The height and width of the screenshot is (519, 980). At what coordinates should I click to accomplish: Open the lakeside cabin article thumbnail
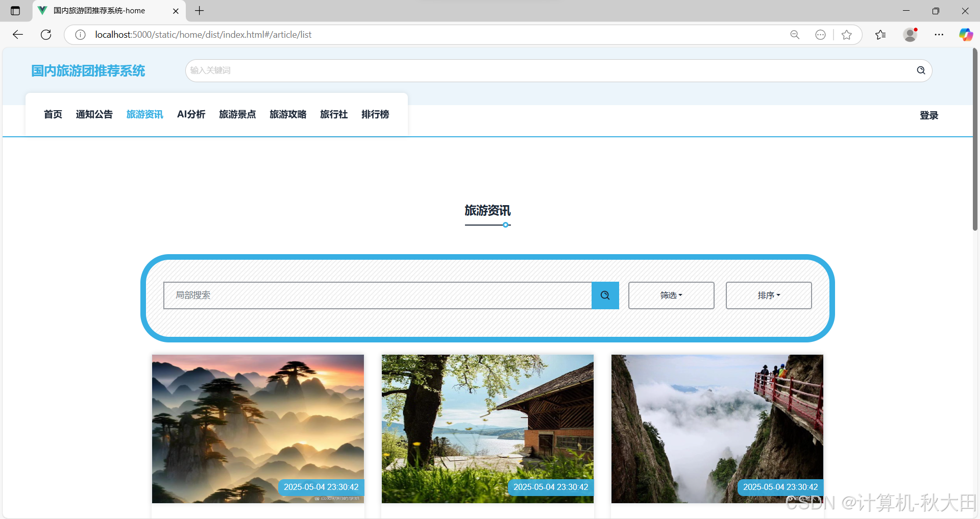487,429
